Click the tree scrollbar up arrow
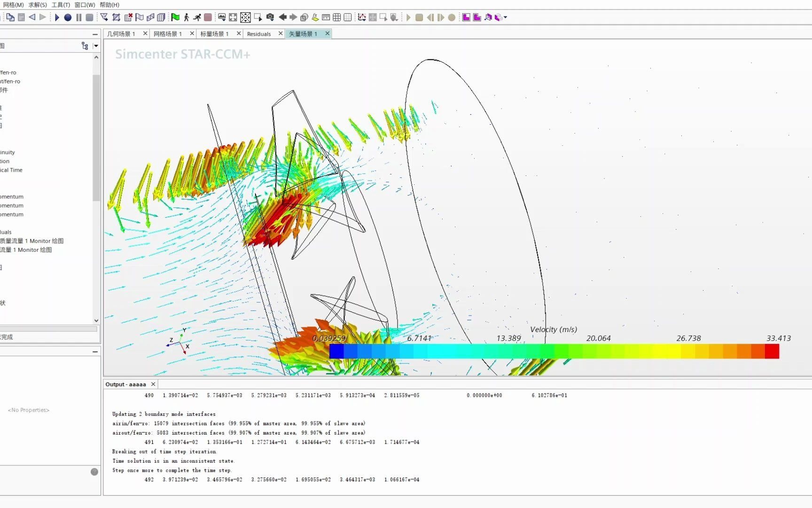Screen dimensions: 812x508 [x=96, y=57]
